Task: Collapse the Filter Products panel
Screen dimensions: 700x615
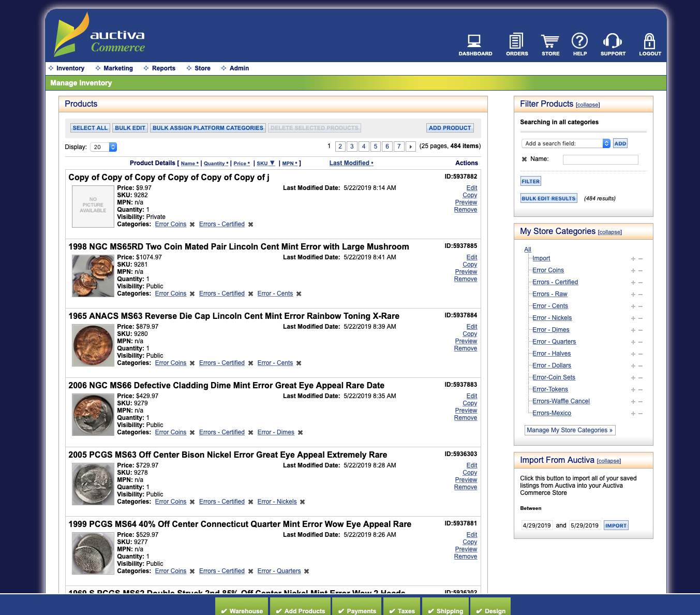Action: 588,105
